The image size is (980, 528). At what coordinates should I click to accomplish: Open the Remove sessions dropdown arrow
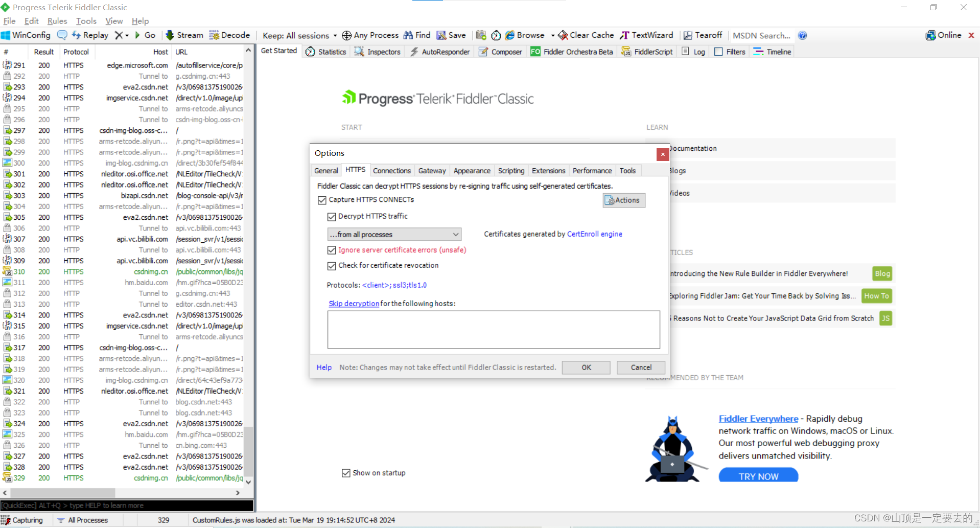(x=127, y=35)
